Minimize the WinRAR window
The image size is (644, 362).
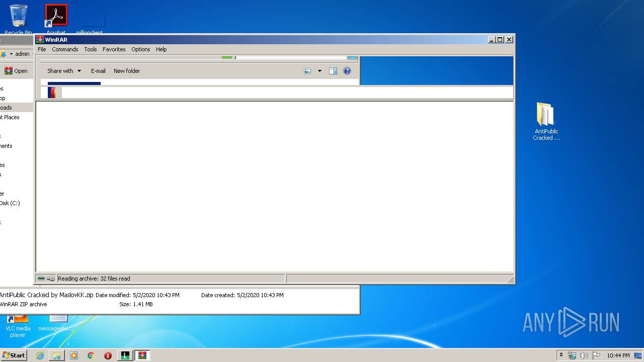(x=492, y=39)
